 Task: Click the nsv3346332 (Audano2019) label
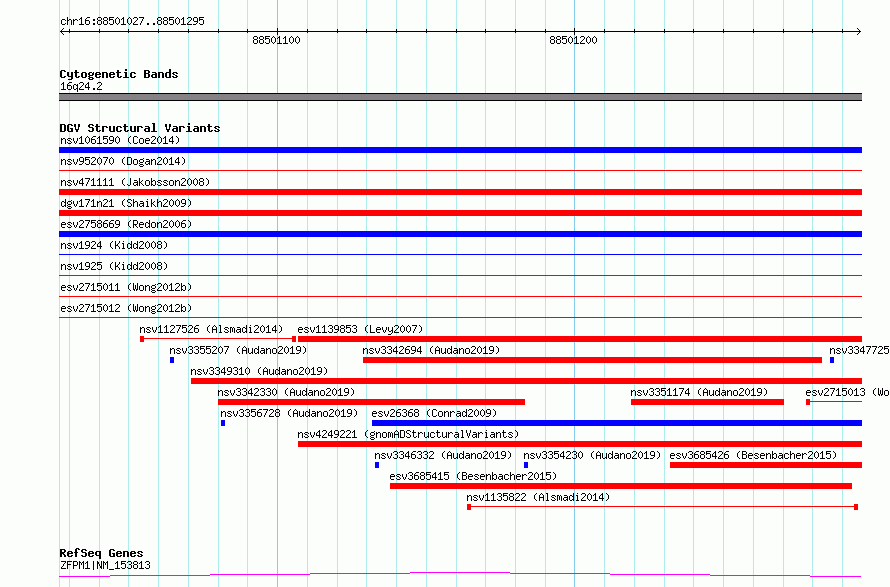pos(443,455)
